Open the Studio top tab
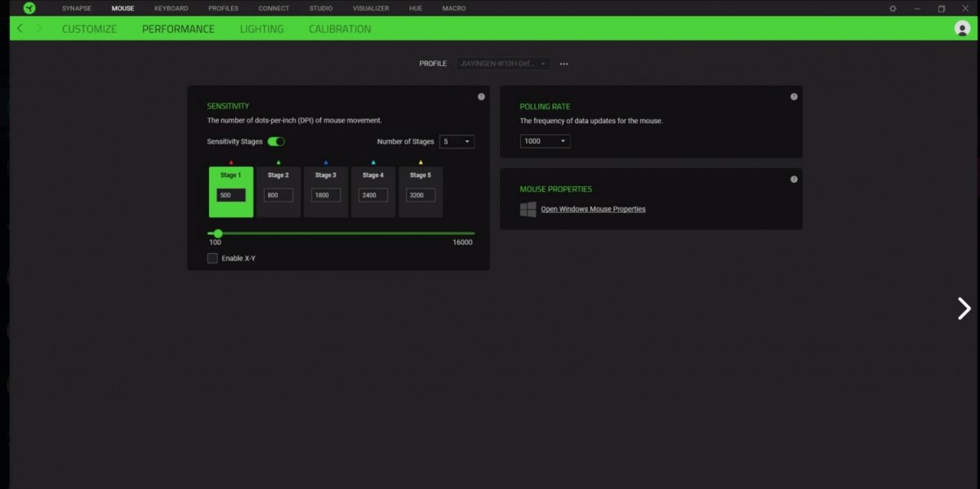Image resolution: width=980 pixels, height=489 pixels. (321, 8)
